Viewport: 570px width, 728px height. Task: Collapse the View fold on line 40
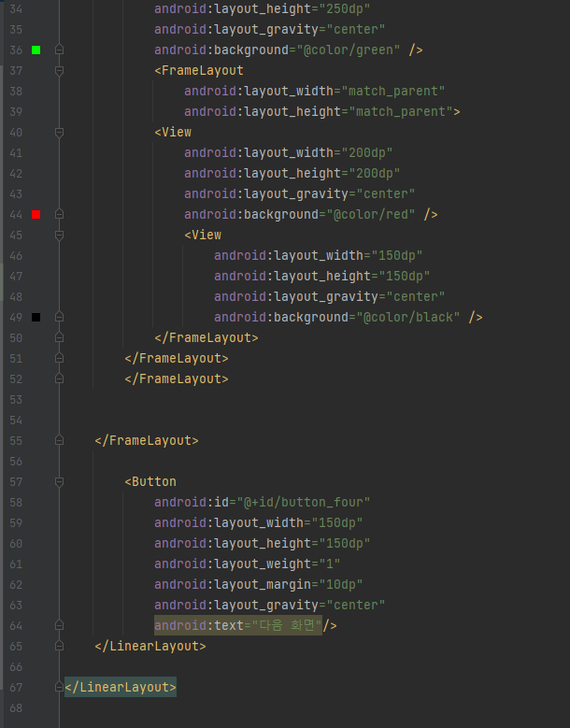[x=59, y=133]
